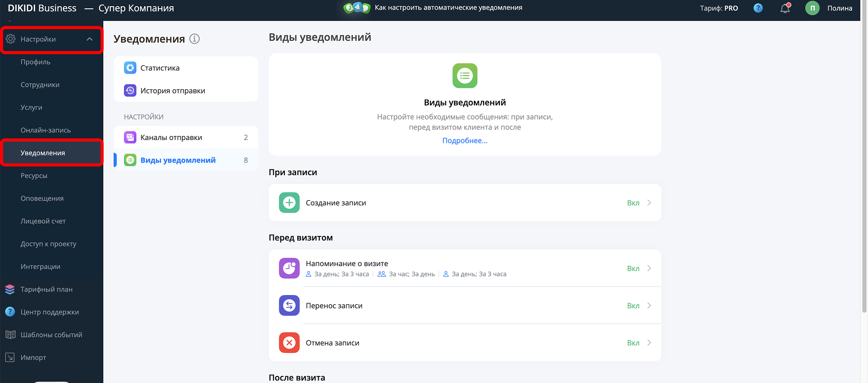Expand Напоминание о визите row chevron
The image size is (868, 383).
coord(649,268)
